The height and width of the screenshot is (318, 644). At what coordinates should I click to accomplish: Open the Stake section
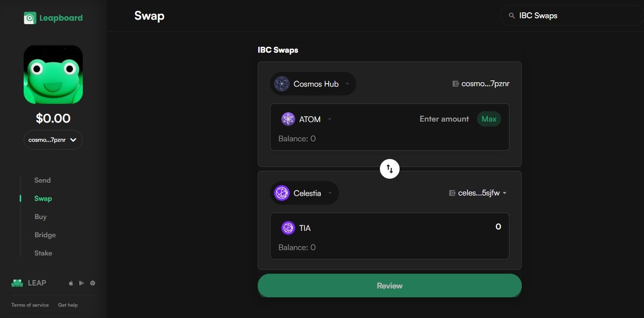coord(43,253)
